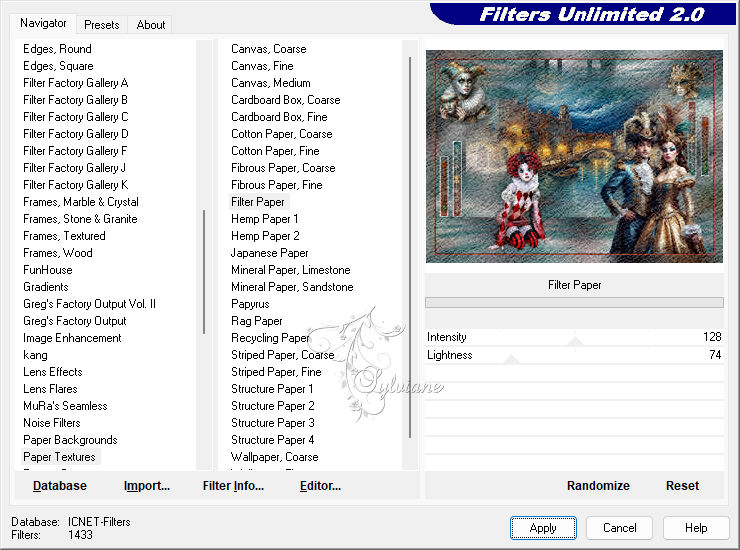The height and width of the screenshot is (550, 740).
Task: Pick Cardboard Box, Coarse filter
Action: coord(286,100)
